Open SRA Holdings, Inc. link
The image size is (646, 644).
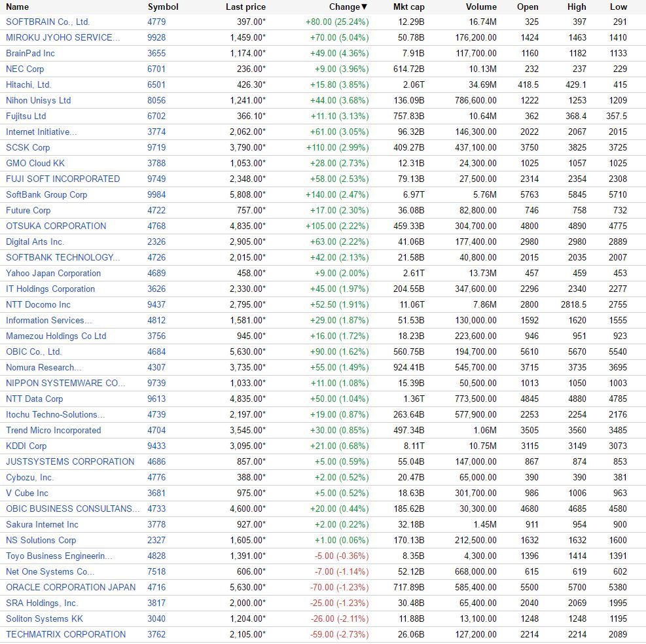(x=42, y=603)
